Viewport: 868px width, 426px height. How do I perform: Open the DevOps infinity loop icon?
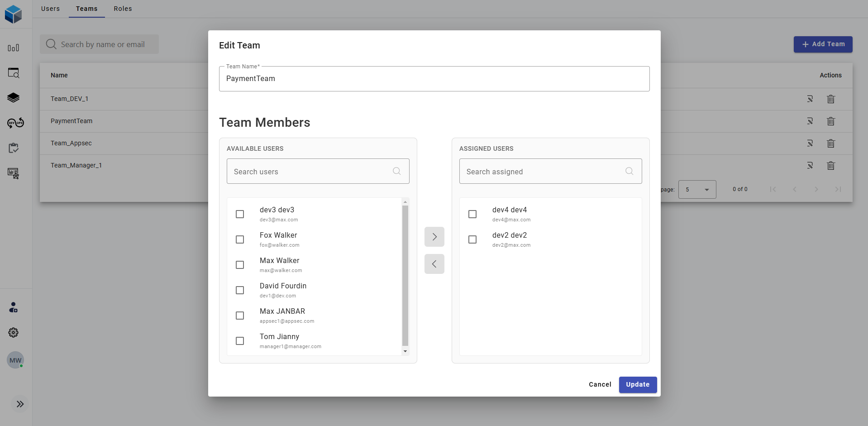point(15,123)
